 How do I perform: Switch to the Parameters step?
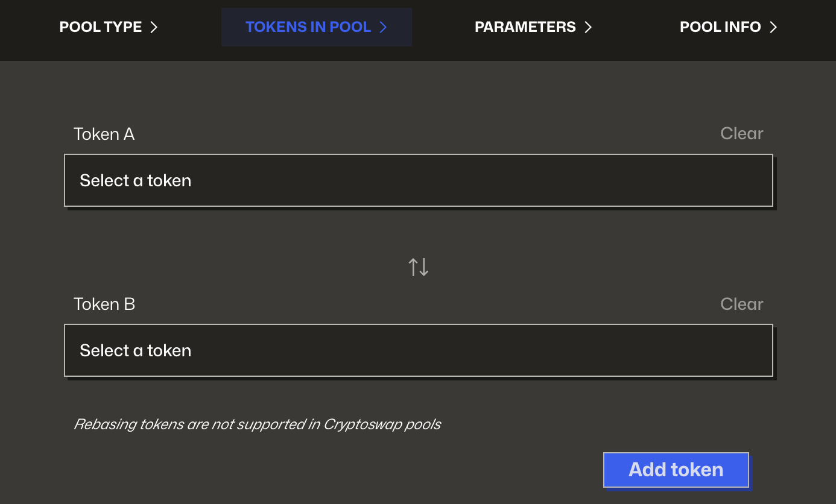tap(525, 27)
